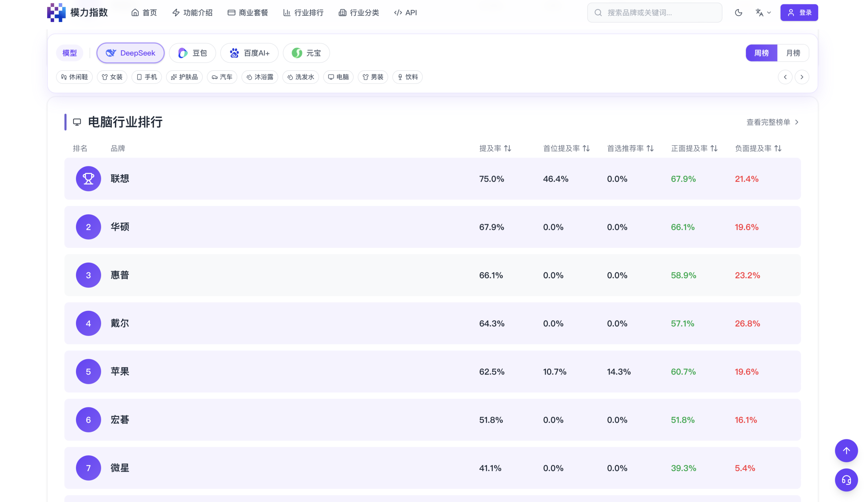Click 戴尔's 57.1% positive mention rate
The image size is (868, 502).
682,324
